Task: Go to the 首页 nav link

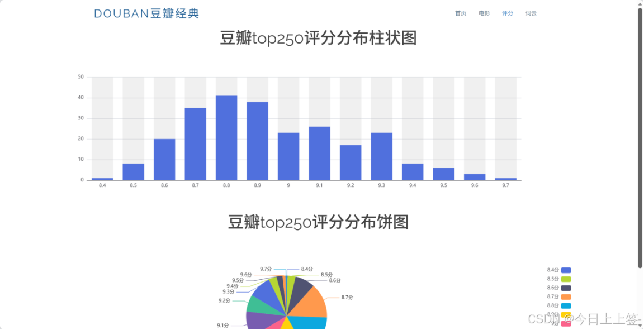Action: (461, 13)
